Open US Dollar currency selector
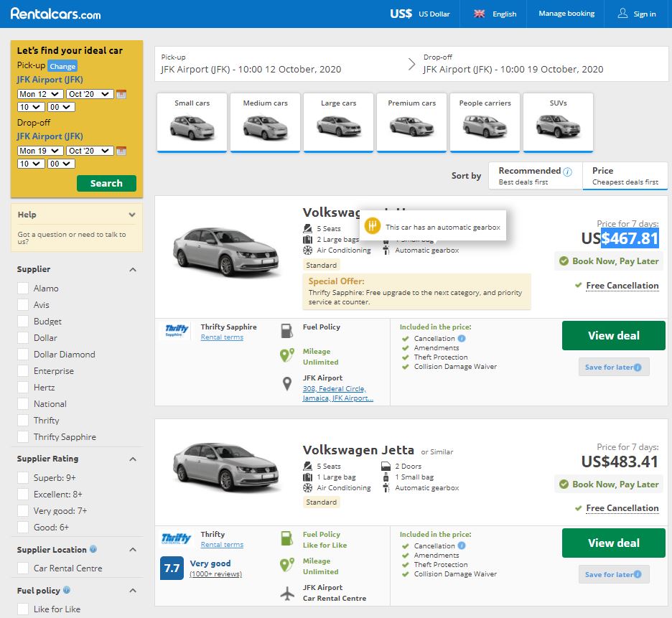The image size is (672, 618). (x=420, y=14)
